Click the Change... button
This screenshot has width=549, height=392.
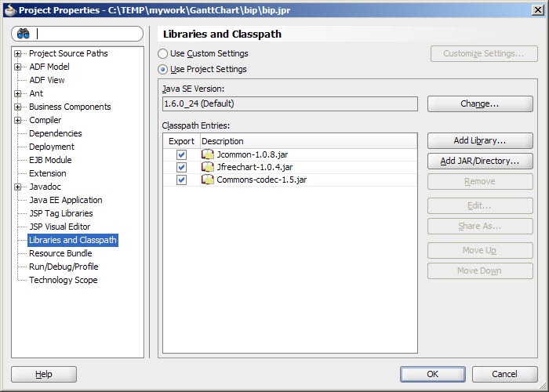(480, 104)
